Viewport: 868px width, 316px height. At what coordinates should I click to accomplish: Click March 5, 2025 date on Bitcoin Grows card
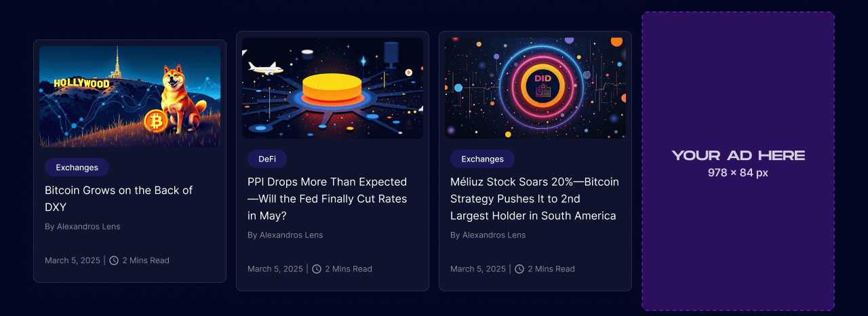click(73, 260)
